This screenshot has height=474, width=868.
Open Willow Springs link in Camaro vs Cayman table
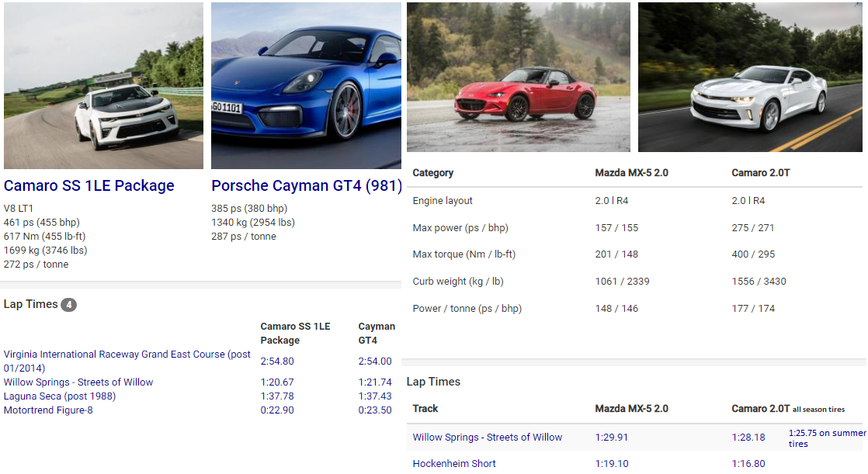click(78, 382)
